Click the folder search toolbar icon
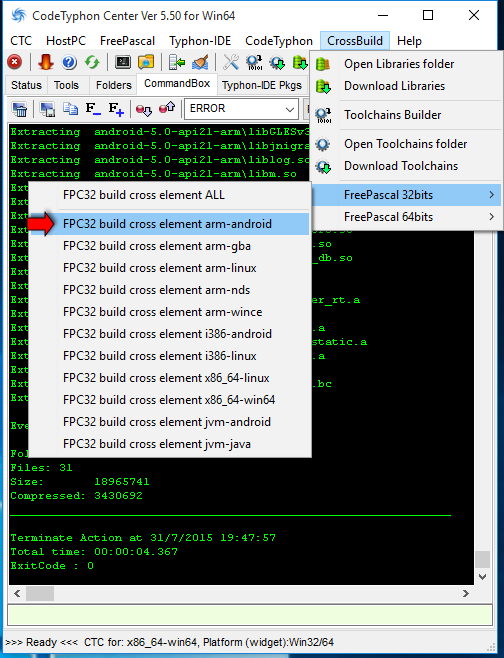 (x=146, y=63)
